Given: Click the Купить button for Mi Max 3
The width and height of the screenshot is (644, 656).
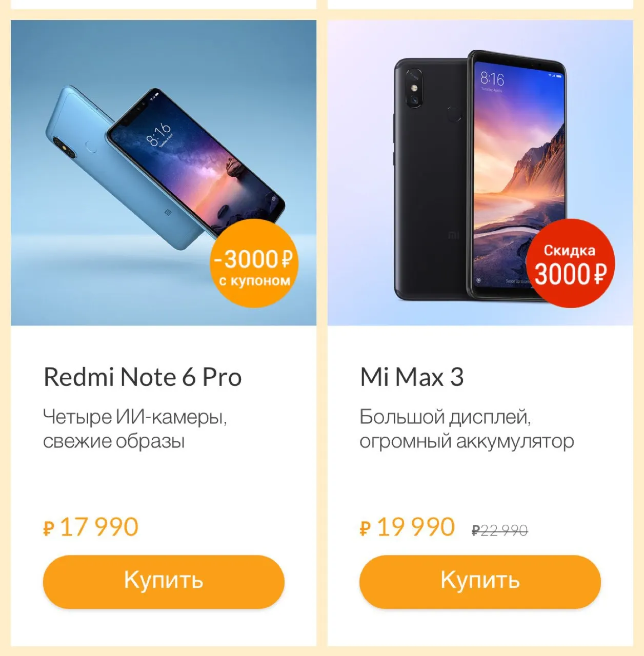Looking at the screenshot, I should click(480, 582).
